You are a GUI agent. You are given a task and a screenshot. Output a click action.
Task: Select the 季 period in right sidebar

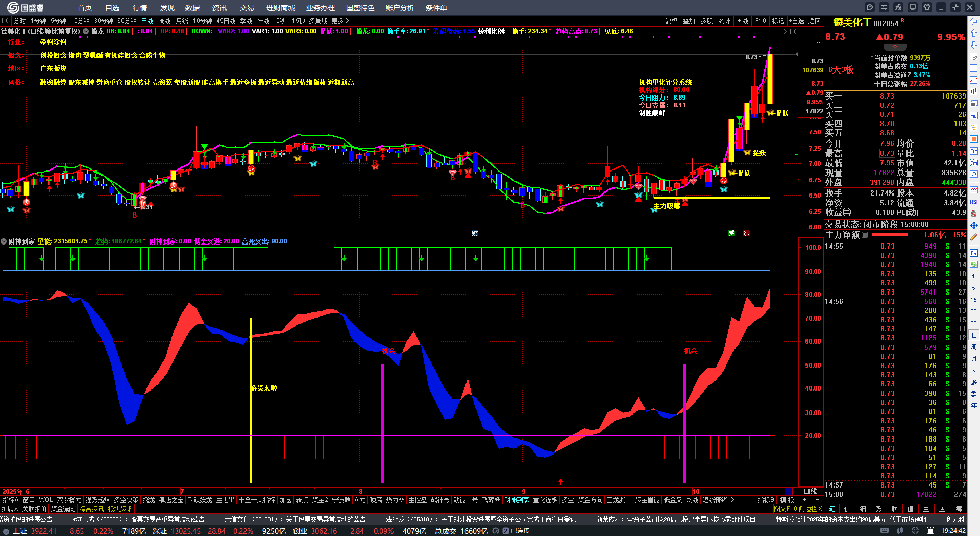tap(974, 394)
